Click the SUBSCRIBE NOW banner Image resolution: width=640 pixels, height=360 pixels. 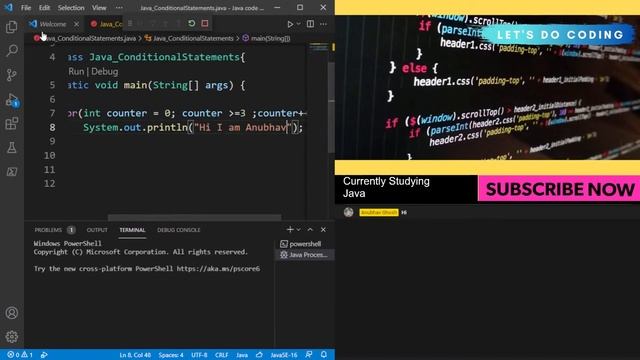pyautogui.click(x=559, y=189)
